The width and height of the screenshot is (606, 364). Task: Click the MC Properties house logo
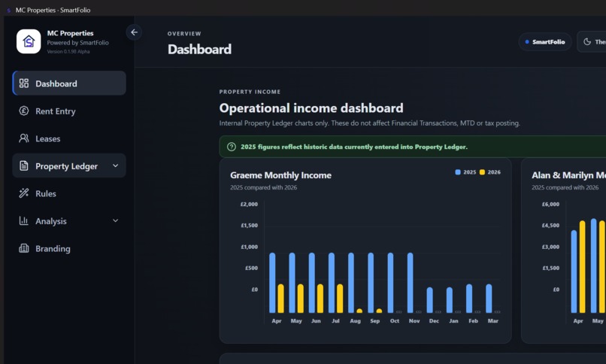[x=29, y=41]
